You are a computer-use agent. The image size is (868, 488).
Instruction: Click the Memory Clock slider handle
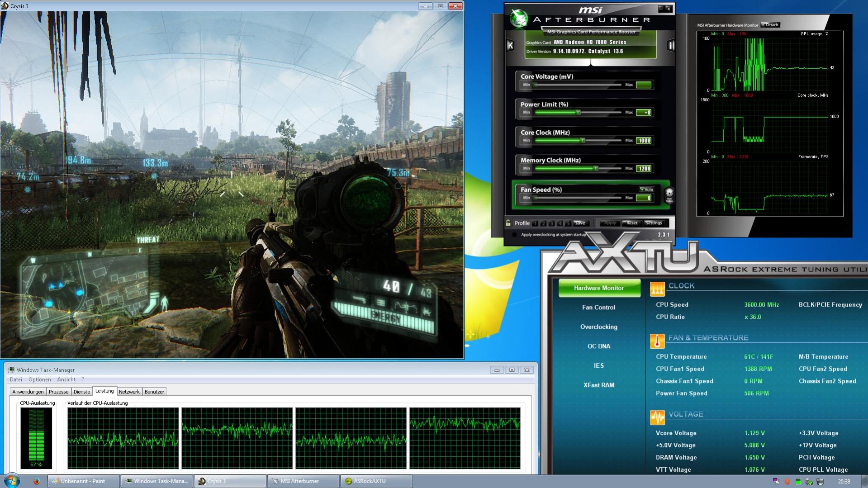(596, 169)
